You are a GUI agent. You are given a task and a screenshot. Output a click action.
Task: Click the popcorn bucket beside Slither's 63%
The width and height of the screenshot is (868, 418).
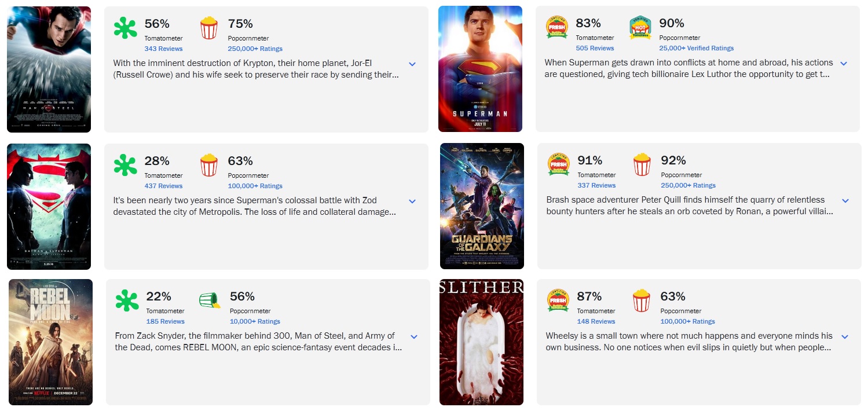tap(642, 301)
